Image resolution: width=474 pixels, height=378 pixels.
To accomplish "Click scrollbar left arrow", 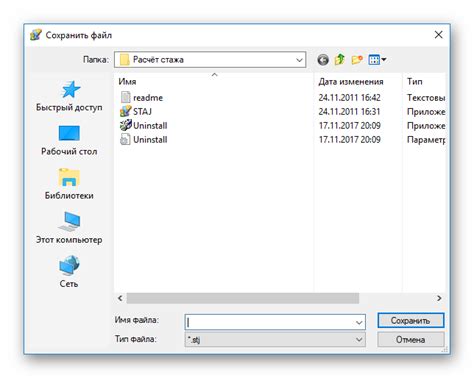I will 120,298.
